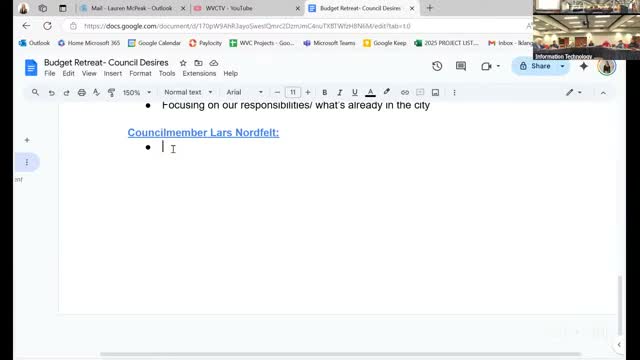Click the search menus magnifier icon
The height and width of the screenshot is (360, 640).
(x=36, y=93)
